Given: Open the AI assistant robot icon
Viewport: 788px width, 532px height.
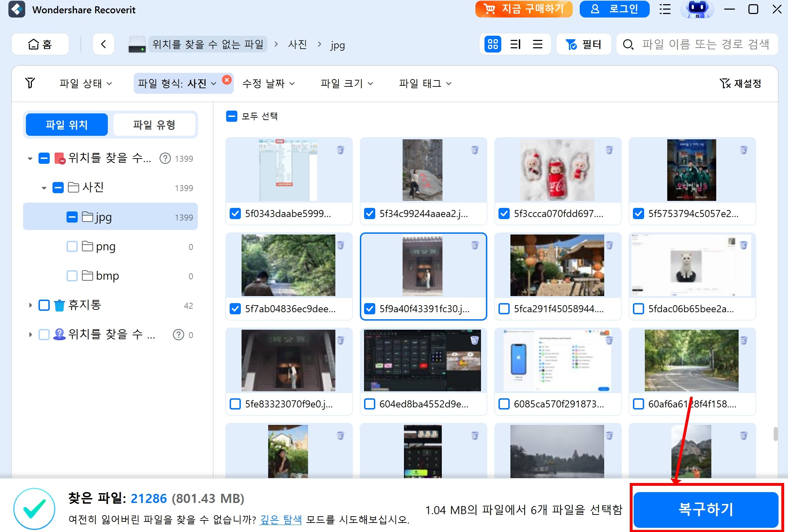Looking at the screenshot, I should tap(697, 9).
